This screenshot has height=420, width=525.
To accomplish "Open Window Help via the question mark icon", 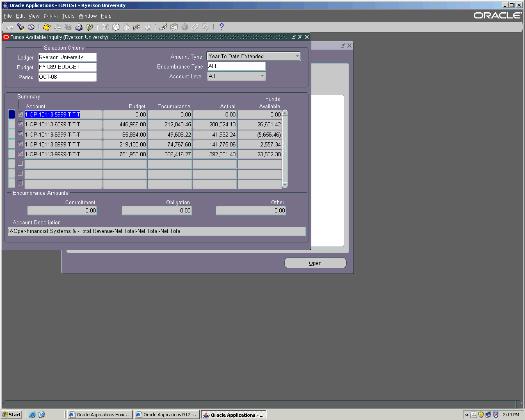I will [221, 27].
